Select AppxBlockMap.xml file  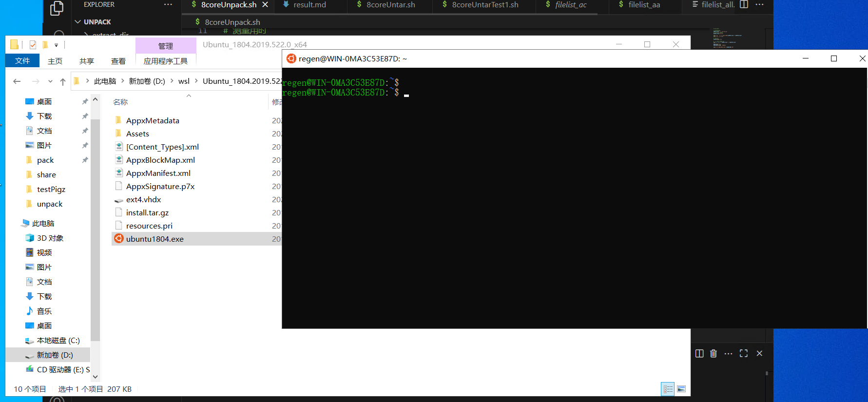coord(160,160)
